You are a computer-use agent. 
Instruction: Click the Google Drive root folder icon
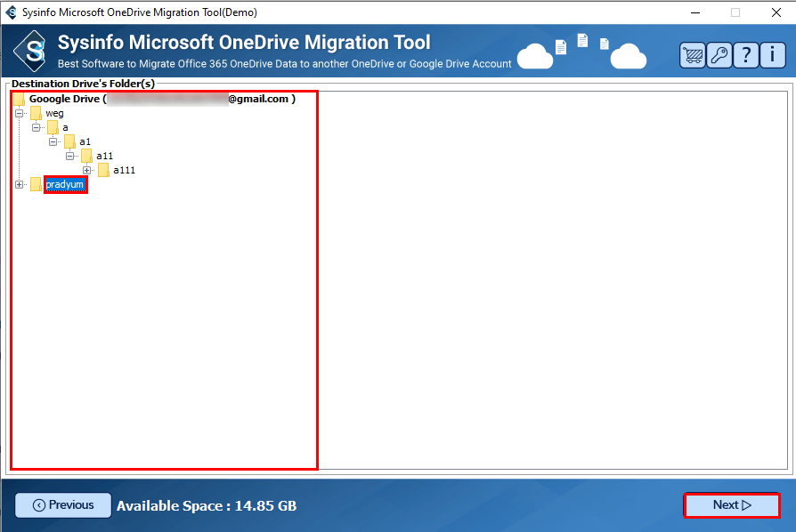[x=20, y=99]
